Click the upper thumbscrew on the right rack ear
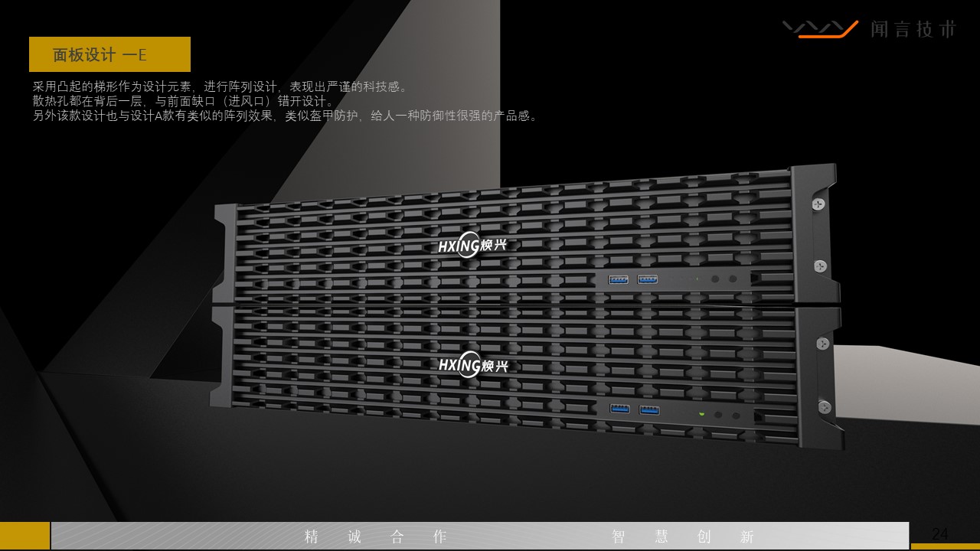 click(x=818, y=203)
